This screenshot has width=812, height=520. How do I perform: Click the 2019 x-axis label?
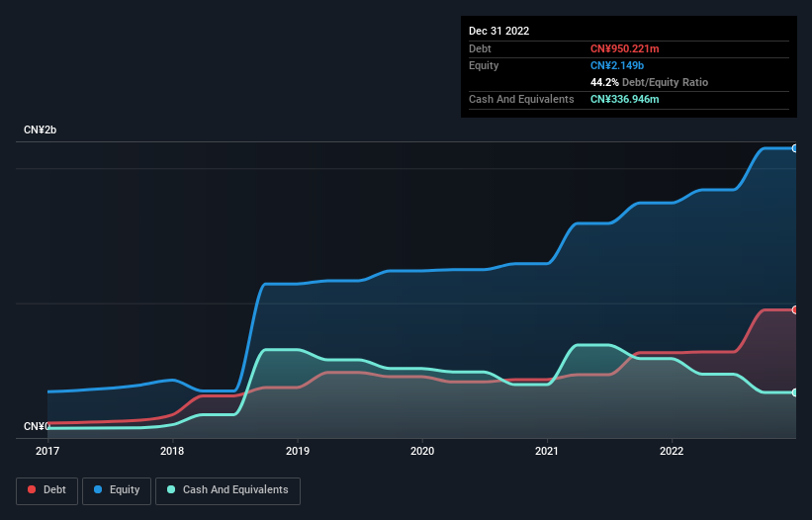click(x=298, y=451)
